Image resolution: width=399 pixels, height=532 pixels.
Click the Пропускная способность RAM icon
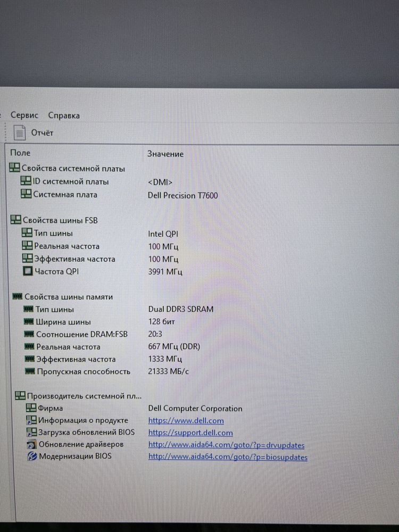coord(30,371)
